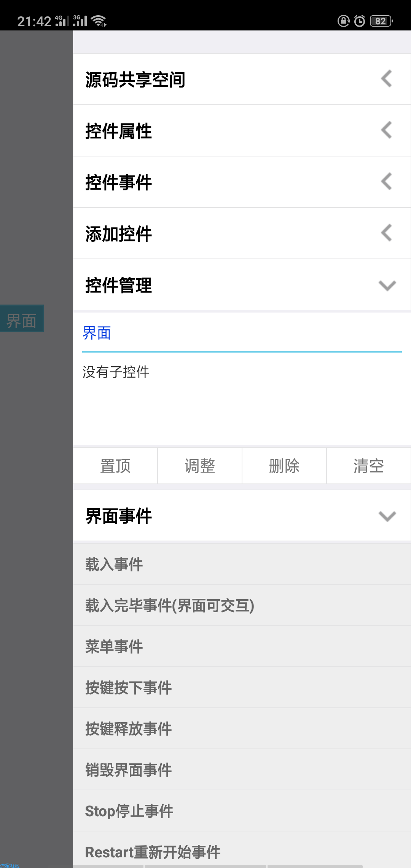411x868 pixels.
Task: Tap the 调整 button
Action: (200, 466)
